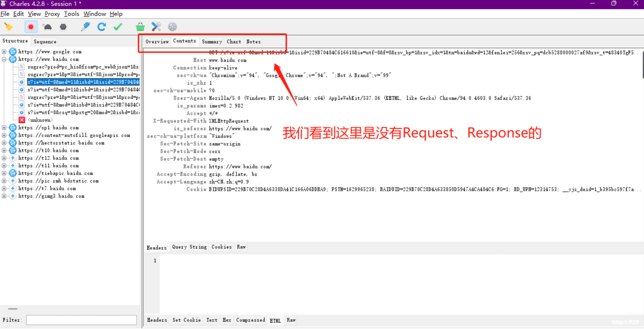Open the Tools menu
644x329 pixels.
tap(72, 14)
